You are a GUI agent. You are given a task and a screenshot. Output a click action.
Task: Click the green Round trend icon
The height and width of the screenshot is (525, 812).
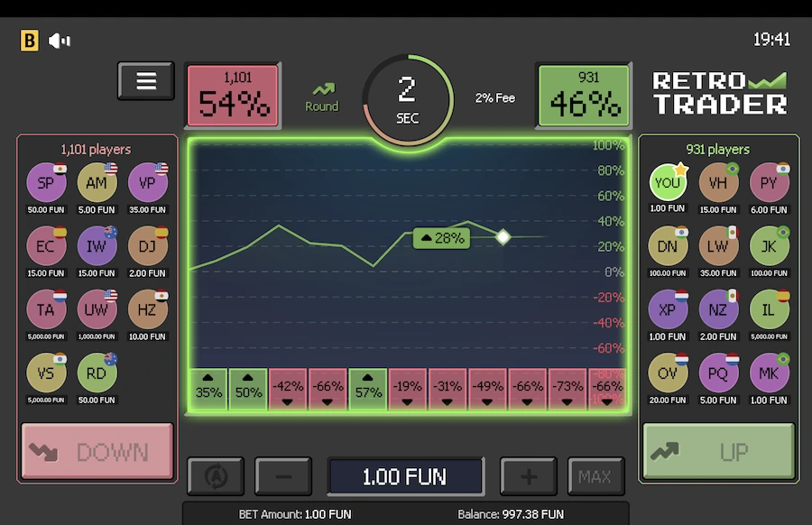click(322, 90)
